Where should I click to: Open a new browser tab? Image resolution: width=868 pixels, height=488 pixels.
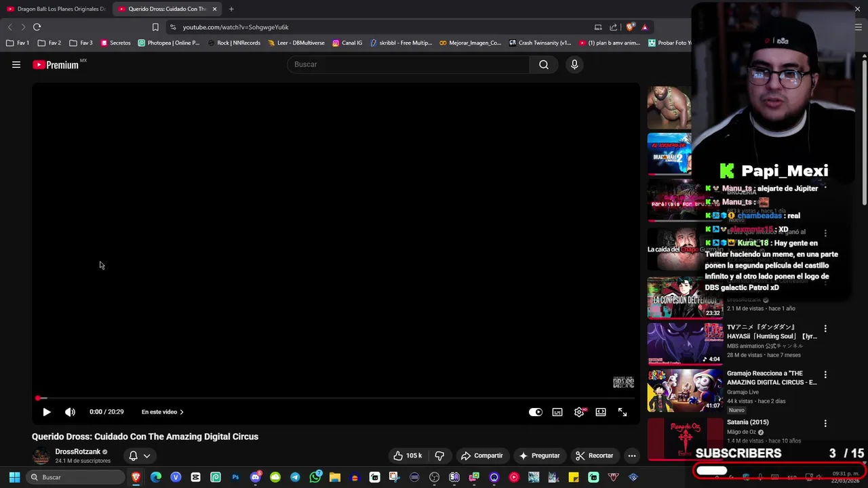click(x=231, y=9)
